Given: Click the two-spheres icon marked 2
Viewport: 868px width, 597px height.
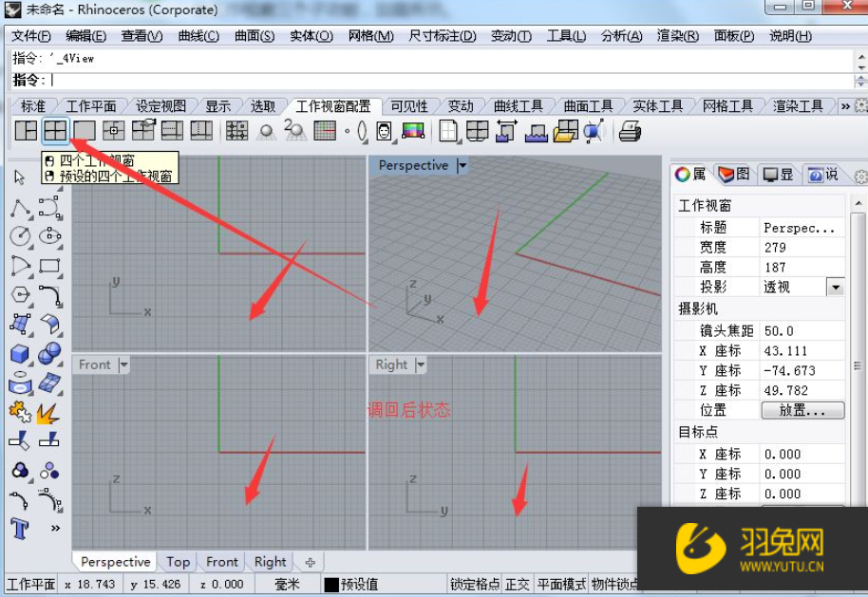Looking at the screenshot, I should tap(295, 131).
